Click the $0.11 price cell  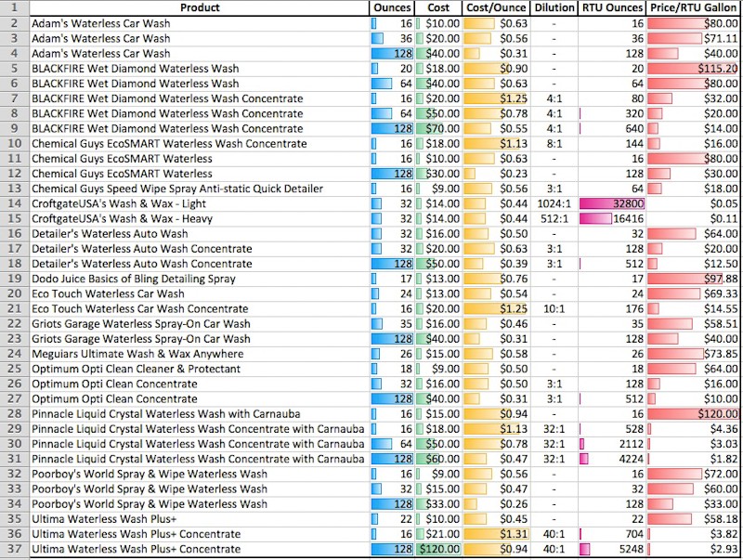693,219
